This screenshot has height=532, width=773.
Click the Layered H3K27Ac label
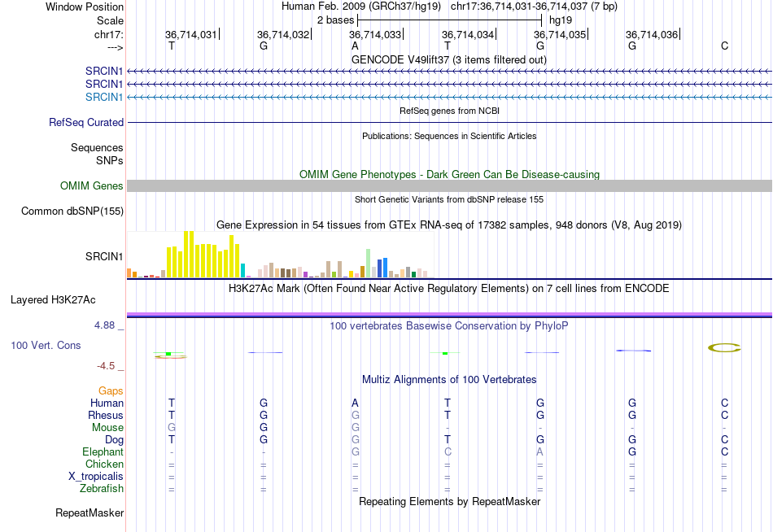click(53, 300)
